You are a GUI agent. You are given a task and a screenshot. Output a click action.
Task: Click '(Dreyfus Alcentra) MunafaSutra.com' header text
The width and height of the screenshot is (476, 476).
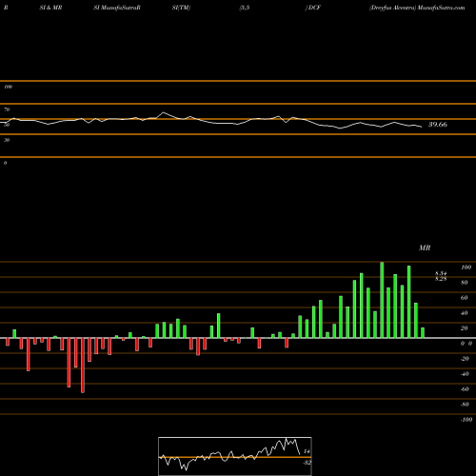417,8
